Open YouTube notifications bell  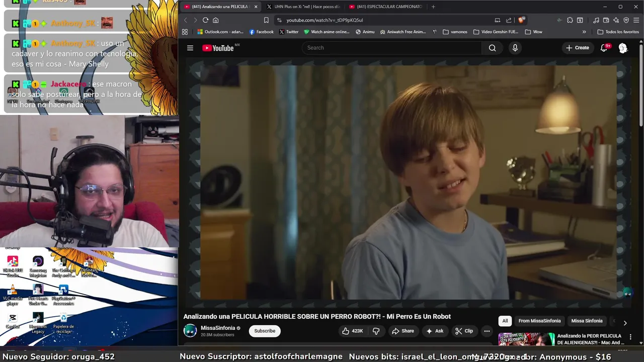605,48
